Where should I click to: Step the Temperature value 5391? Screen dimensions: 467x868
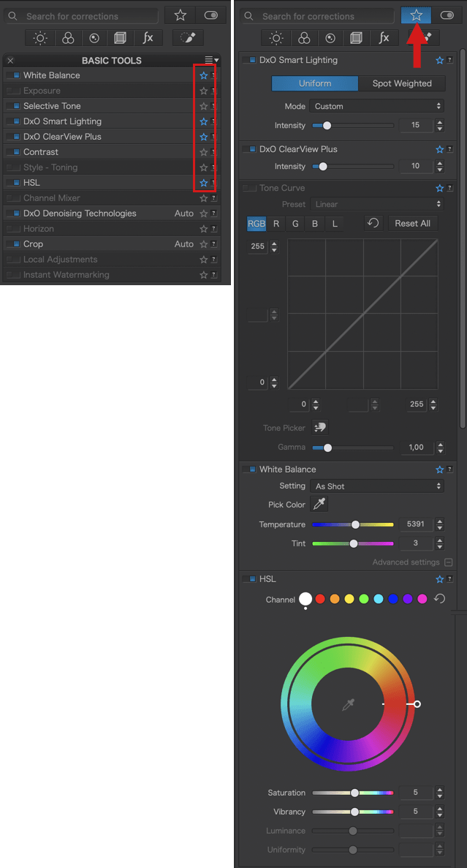[x=440, y=524]
